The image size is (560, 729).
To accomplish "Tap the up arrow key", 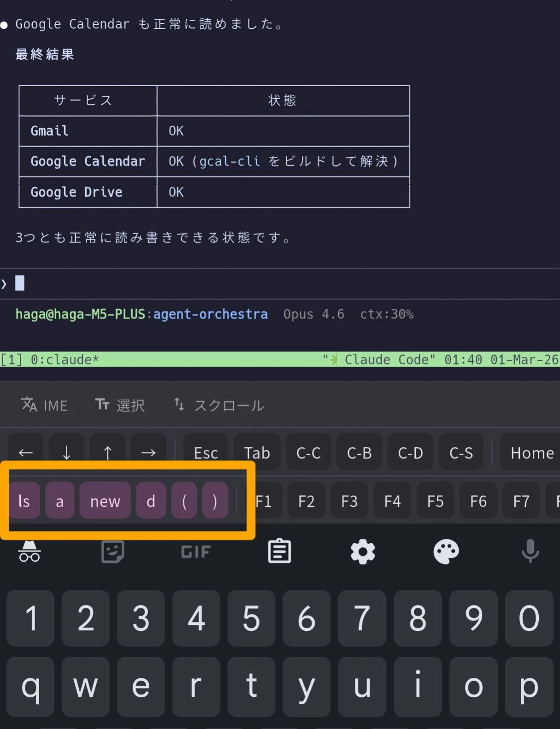I will tap(108, 453).
